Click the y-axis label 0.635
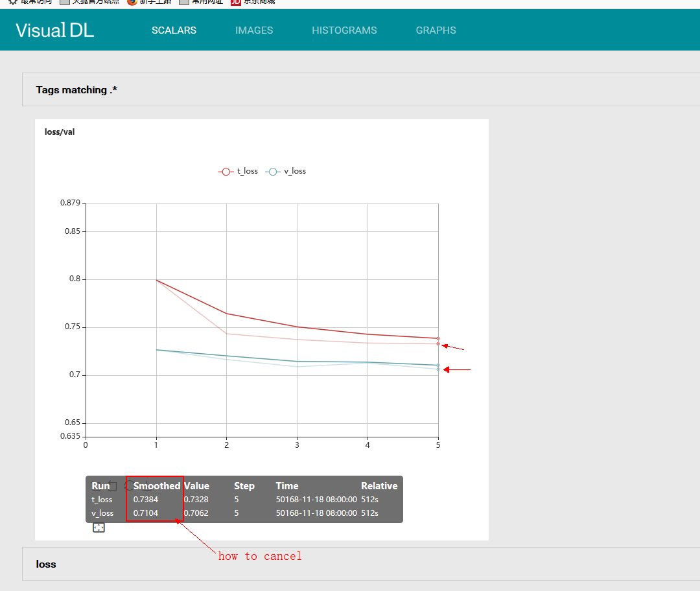700x591 pixels. (x=70, y=435)
